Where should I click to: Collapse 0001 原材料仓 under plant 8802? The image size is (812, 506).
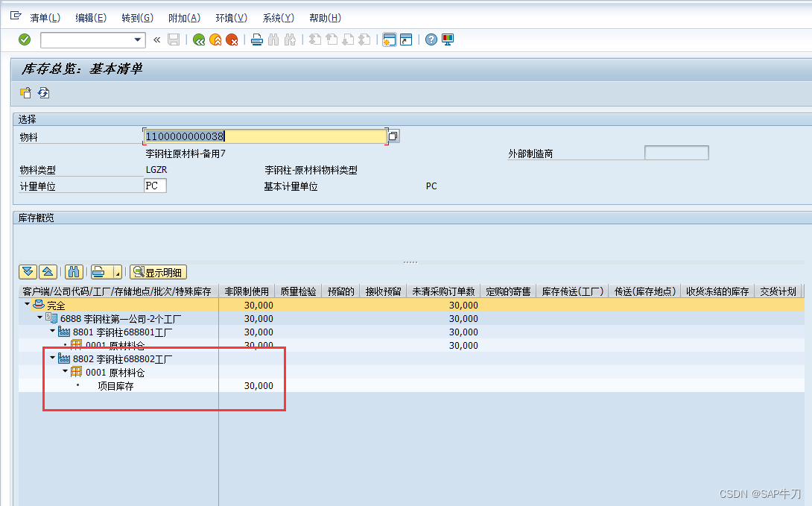point(66,371)
